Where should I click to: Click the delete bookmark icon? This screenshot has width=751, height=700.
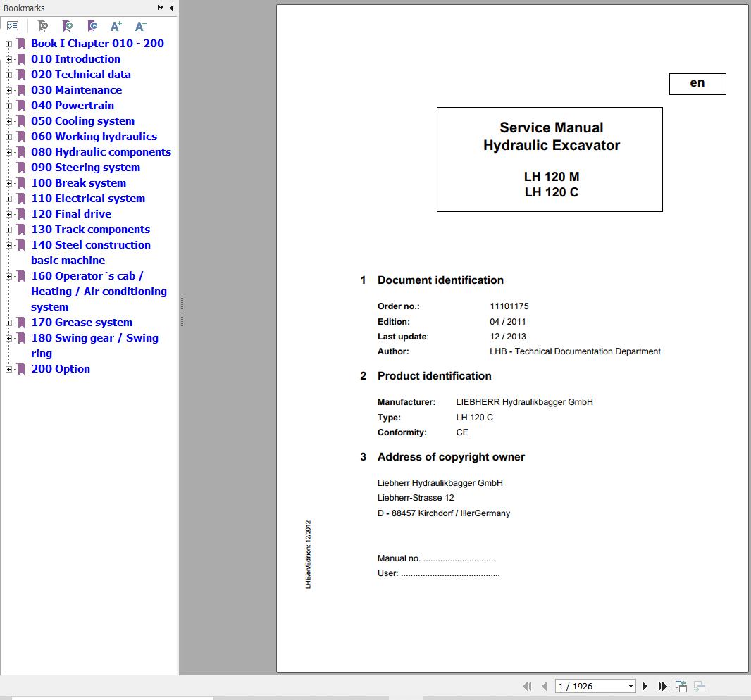click(43, 26)
